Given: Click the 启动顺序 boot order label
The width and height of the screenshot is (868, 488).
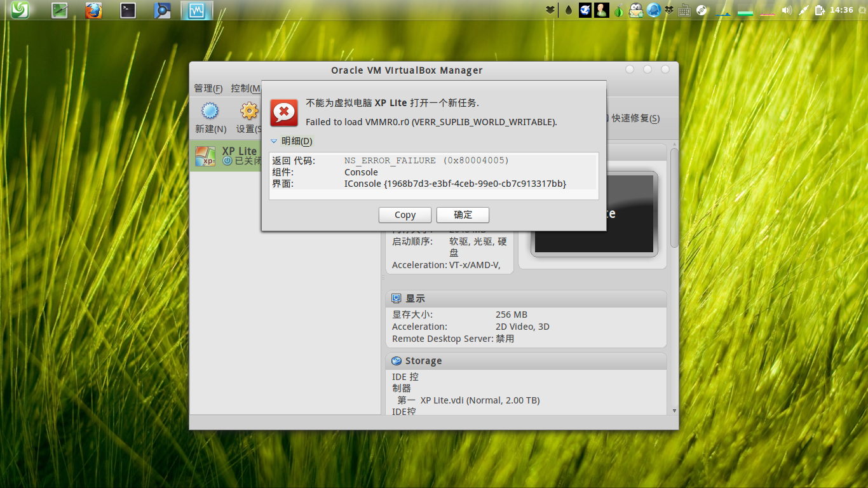Looking at the screenshot, I should tap(412, 241).
